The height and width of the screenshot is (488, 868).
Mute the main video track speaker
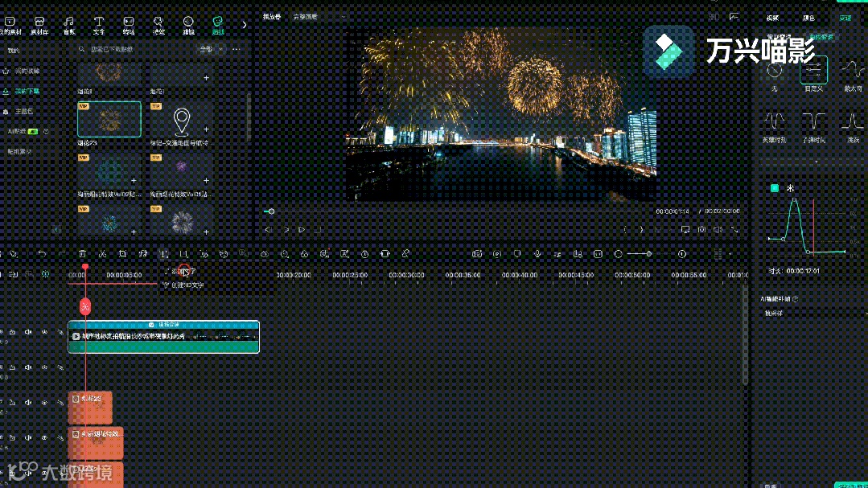(x=28, y=332)
